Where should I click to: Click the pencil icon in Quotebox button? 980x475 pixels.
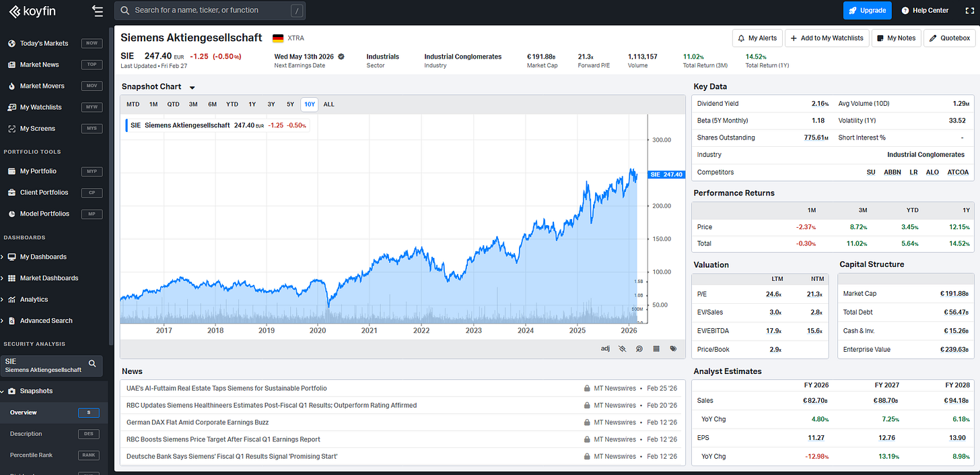coord(933,38)
